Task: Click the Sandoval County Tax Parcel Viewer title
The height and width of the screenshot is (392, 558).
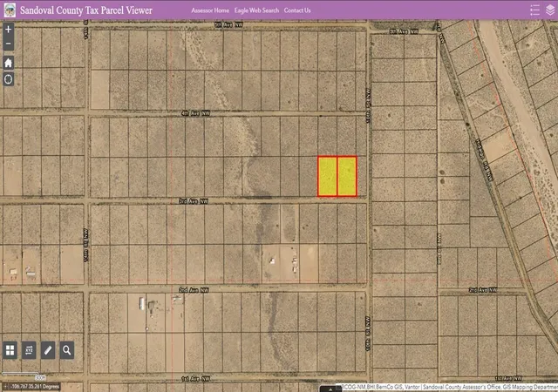Action: (86, 10)
